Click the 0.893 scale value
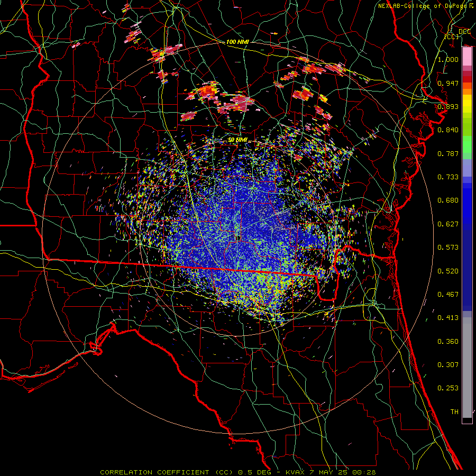The image size is (476, 476). 448,106
